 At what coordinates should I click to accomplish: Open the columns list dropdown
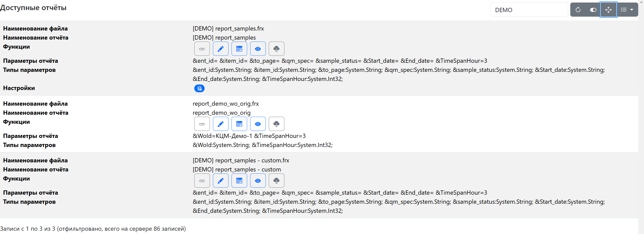[x=627, y=10]
